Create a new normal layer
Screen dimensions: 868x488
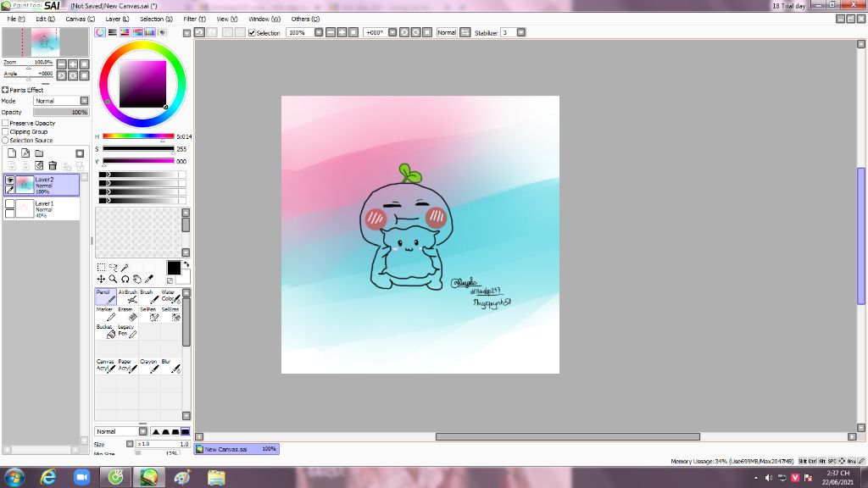pyautogui.click(x=12, y=153)
